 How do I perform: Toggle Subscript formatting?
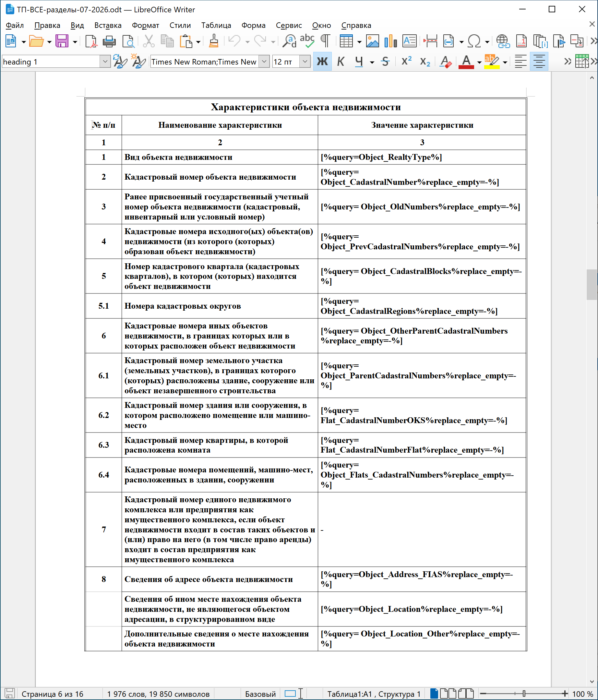[425, 62]
